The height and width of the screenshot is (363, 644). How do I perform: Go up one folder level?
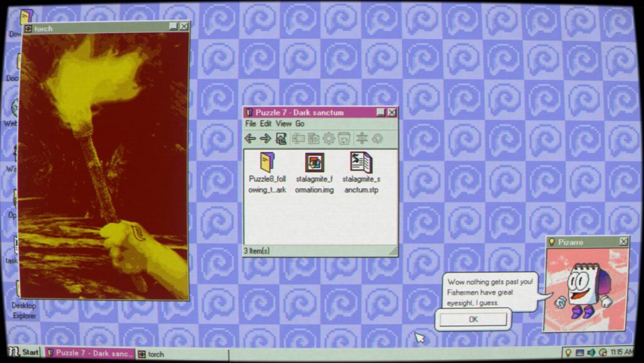tap(281, 139)
